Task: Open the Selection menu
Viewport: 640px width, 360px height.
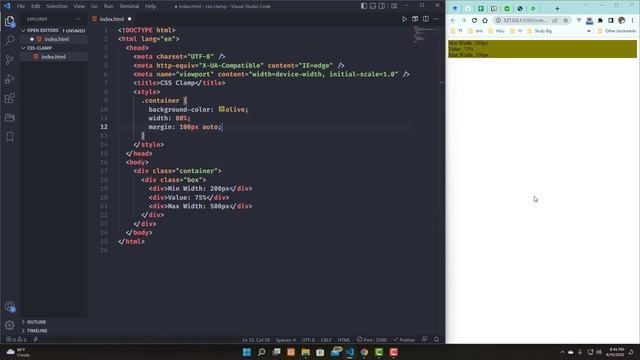Action: [57, 6]
